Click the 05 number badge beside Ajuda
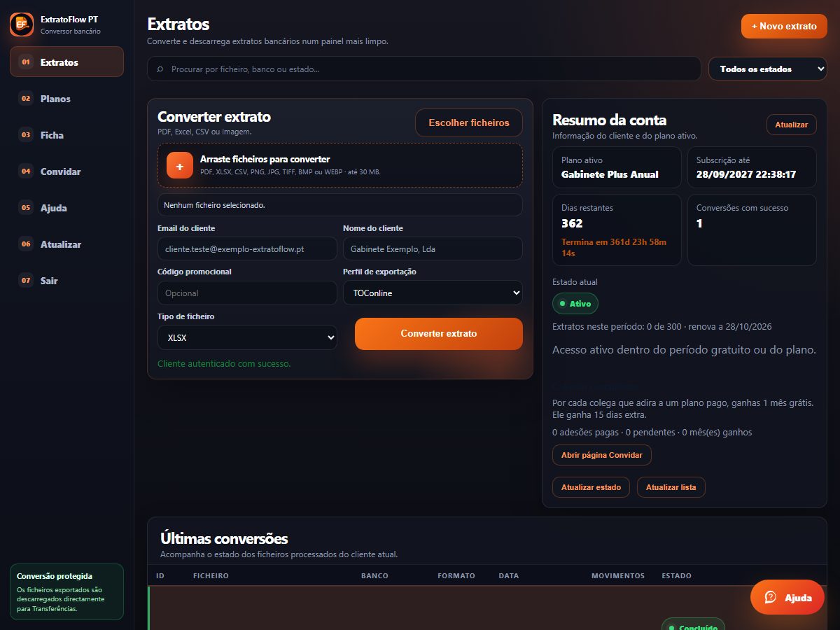Image resolution: width=840 pixels, height=630 pixels. (26, 208)
